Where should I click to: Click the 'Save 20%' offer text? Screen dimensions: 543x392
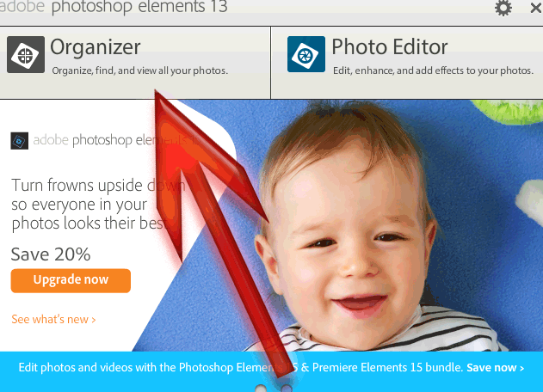click(51, 254)
